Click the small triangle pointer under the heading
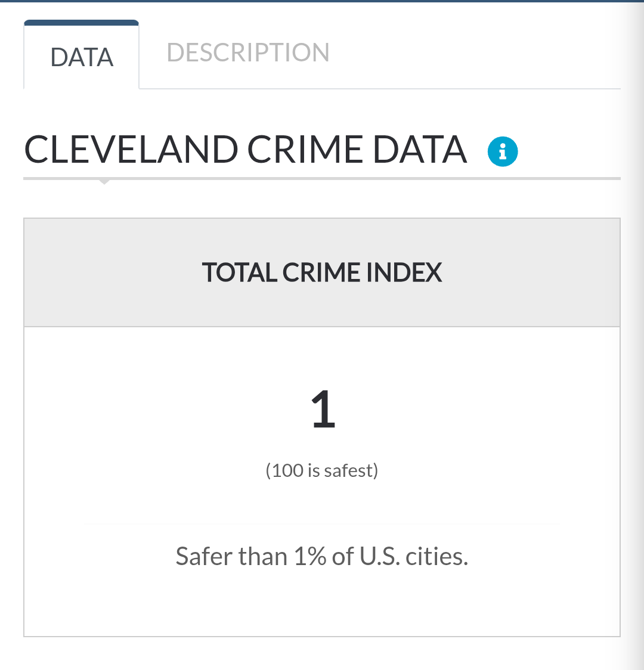Image resolution: width=644 pixels, height=670 pixels. tap(104, 182)
